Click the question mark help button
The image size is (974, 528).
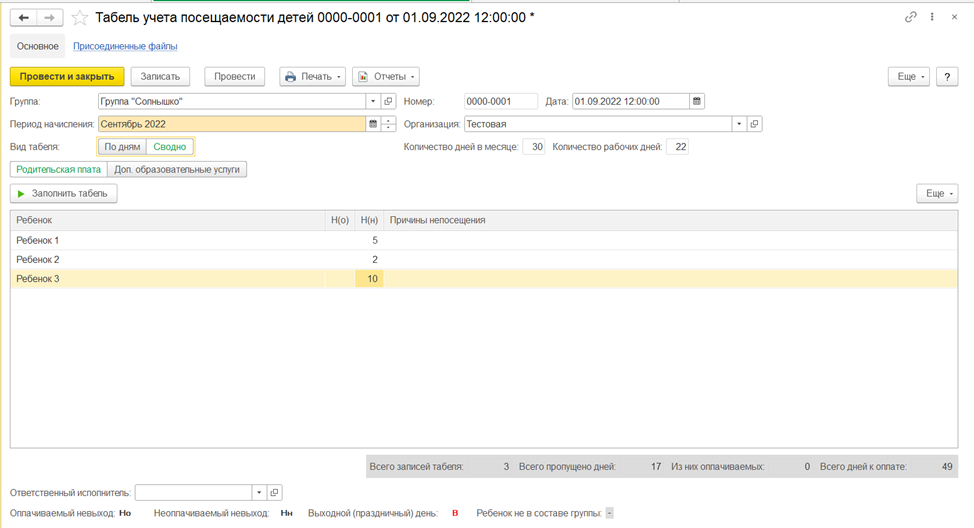tap(947, 76)
